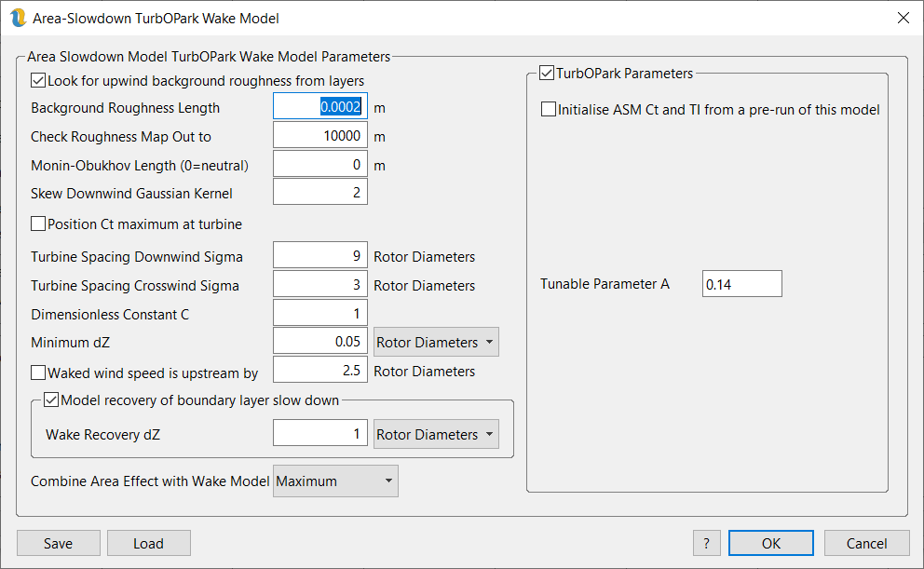This screenshot has width=924, height=569.
Task: Cancel the dialog
Action: 866,544
